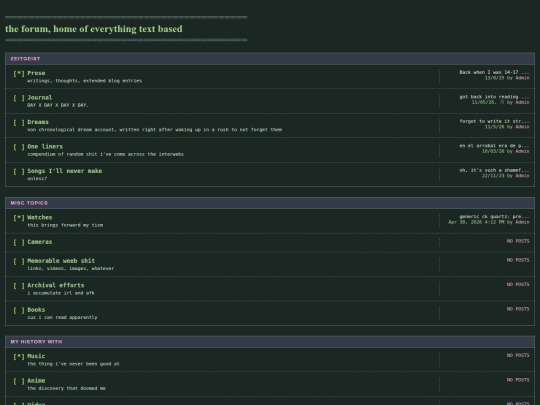Open last post 'generic ck quartz: pre...'
540x405 pixels.
(x=494, y=217)
